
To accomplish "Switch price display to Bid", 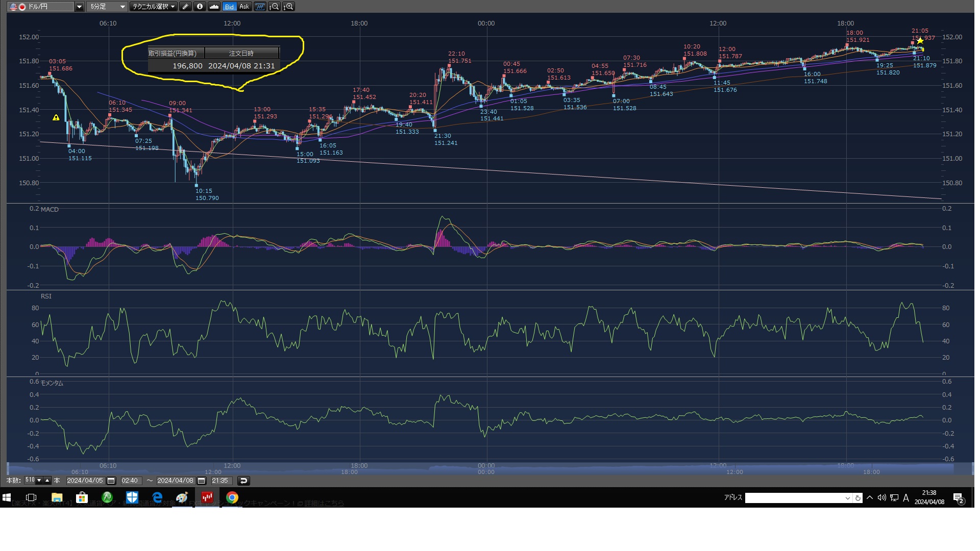I will pyautogui.click(x=229, y=7).
